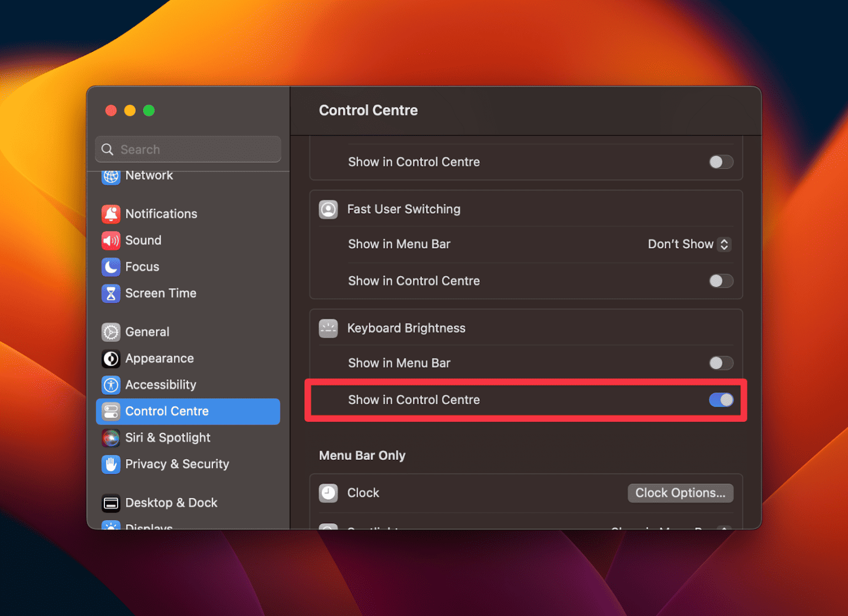The height and width of the screenshot is (616, 848).
Task: Toggle Fast User Switching in Control Centre
Action: click(x=721, y=281)
